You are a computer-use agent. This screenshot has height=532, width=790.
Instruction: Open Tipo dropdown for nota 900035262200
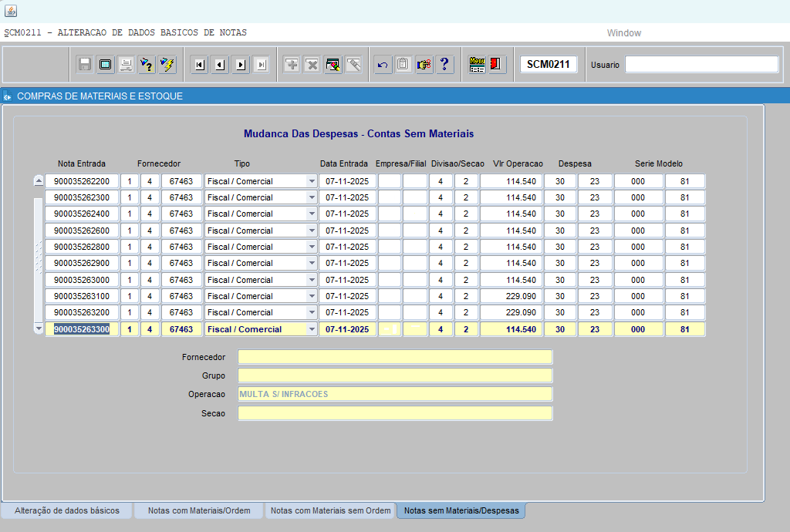coord(312,181)
